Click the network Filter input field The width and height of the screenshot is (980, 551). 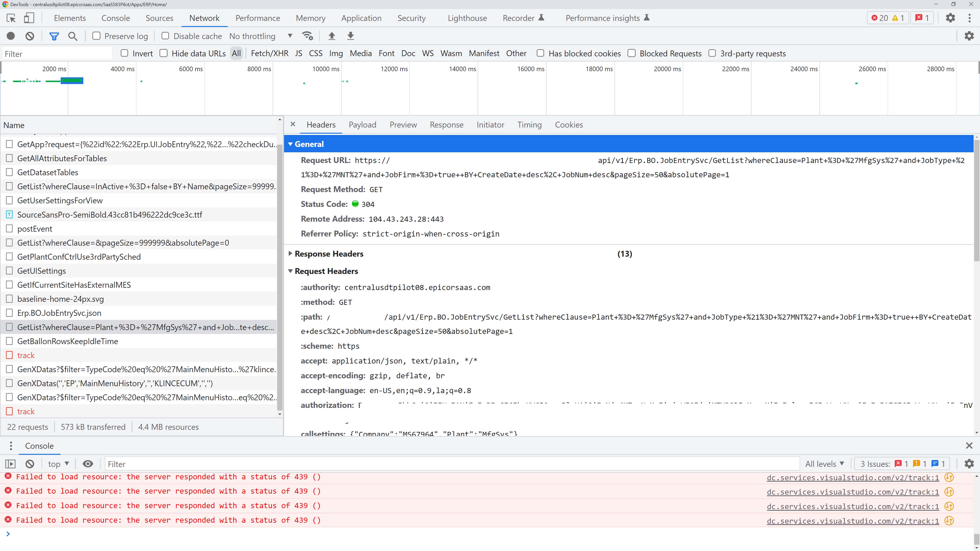point(57,53)
